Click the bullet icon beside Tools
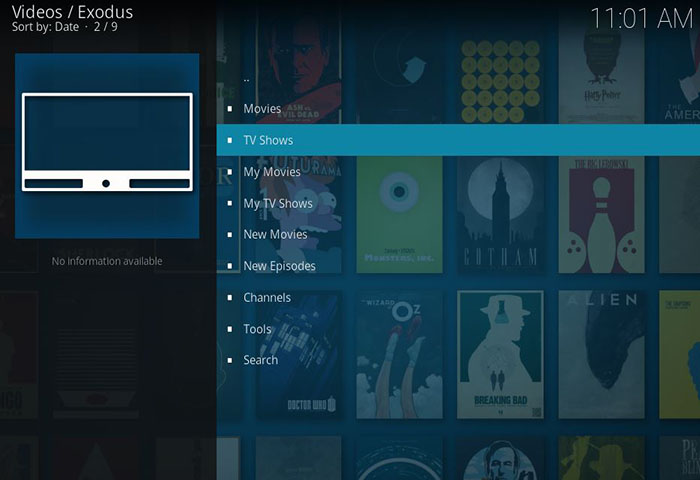Image resolution: width=700 pixels, height=480 pixels. [230, 329]
